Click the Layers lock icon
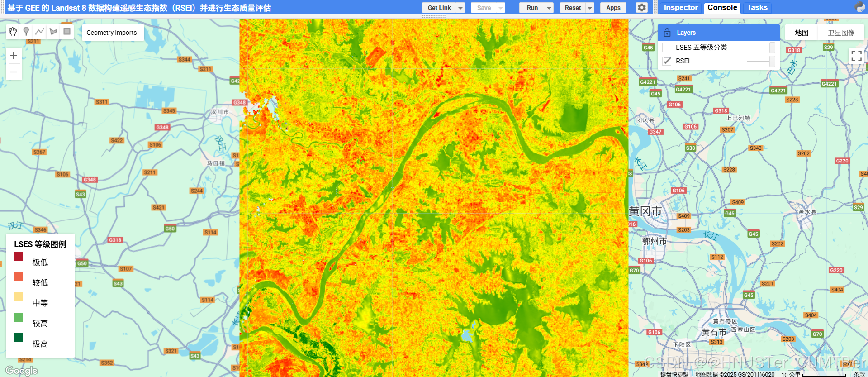This screenshot has width=868, height=377. point(667,33)
